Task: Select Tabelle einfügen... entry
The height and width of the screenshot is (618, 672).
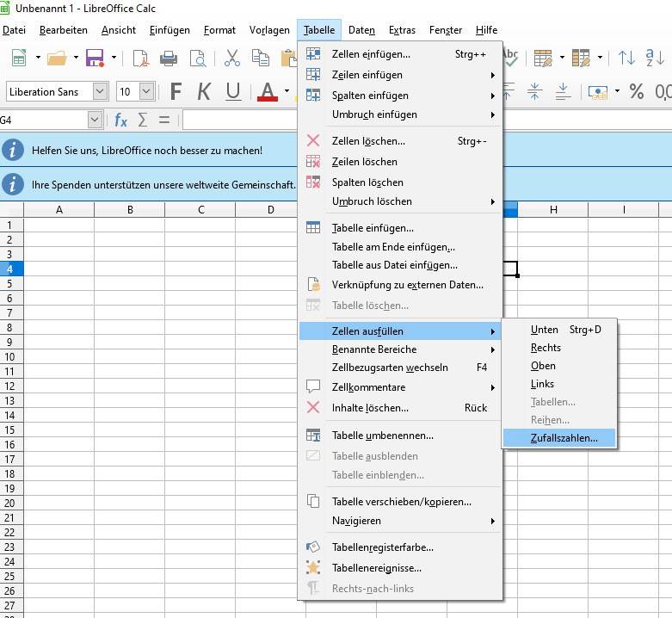Action: (x=400, y=228)
